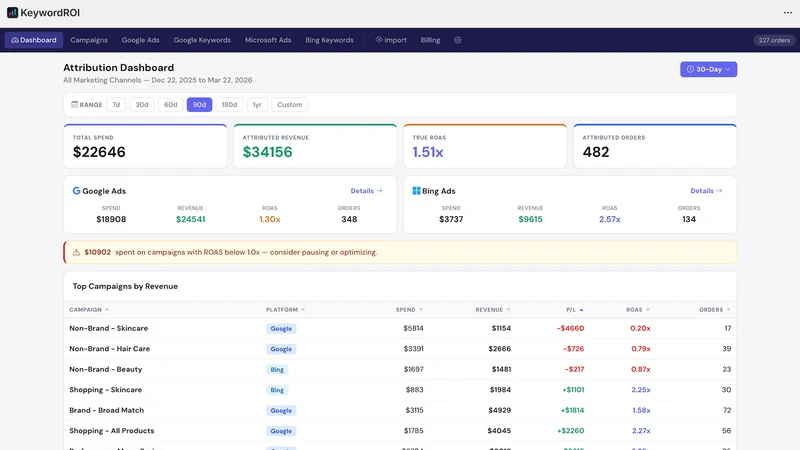Click Bing Ads revenue $9615
Screen dimensions: 800x450
point(530,219)
